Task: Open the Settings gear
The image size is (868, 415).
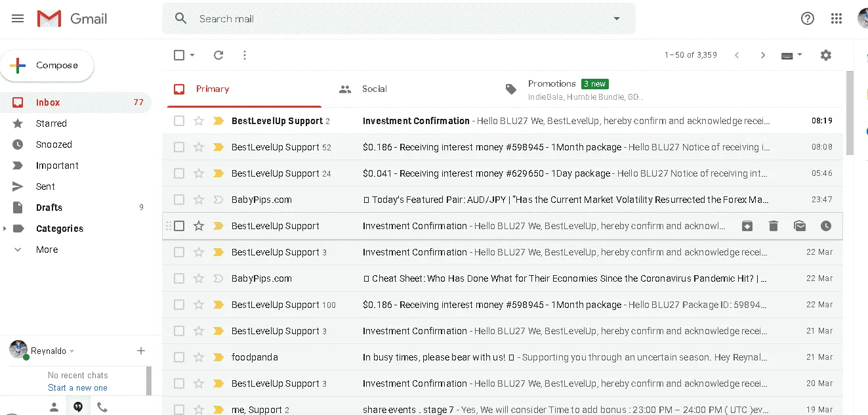Action: 826,55
